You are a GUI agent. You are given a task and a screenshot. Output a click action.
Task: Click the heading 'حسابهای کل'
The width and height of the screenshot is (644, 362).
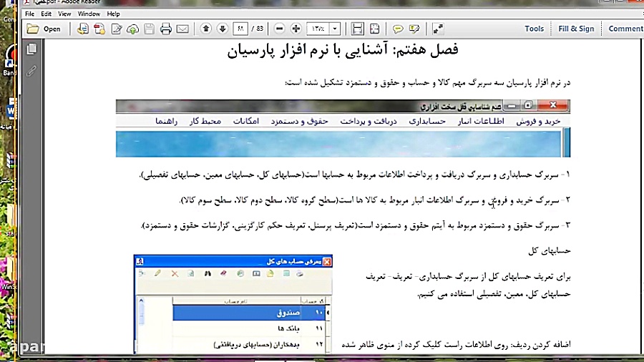click(x=550, y=250)
